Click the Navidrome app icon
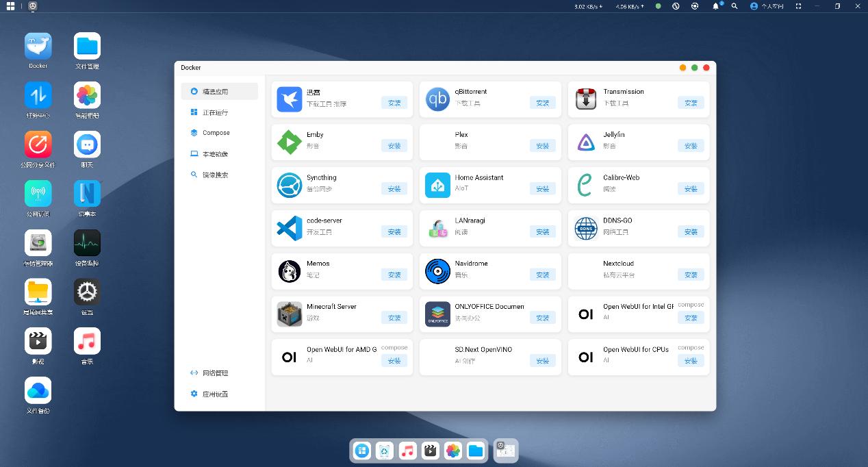868x467 pixels. coord(437,271)
